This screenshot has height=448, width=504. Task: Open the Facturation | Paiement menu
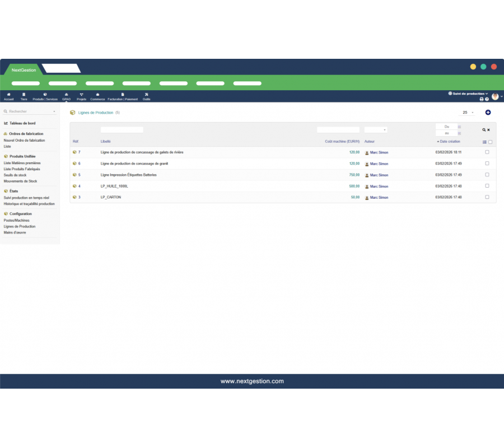click(x=123, y=96)
